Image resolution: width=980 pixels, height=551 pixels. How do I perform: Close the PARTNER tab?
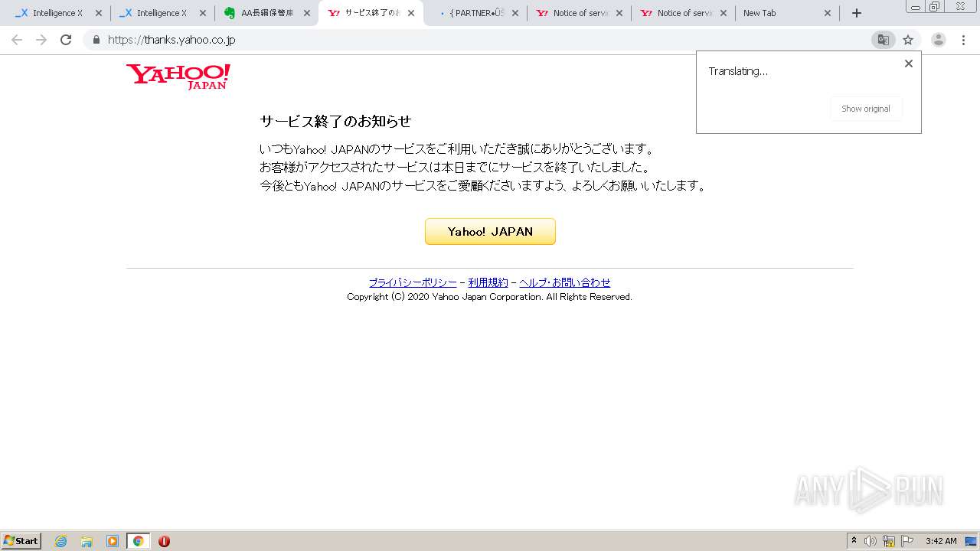coord(515,13)
